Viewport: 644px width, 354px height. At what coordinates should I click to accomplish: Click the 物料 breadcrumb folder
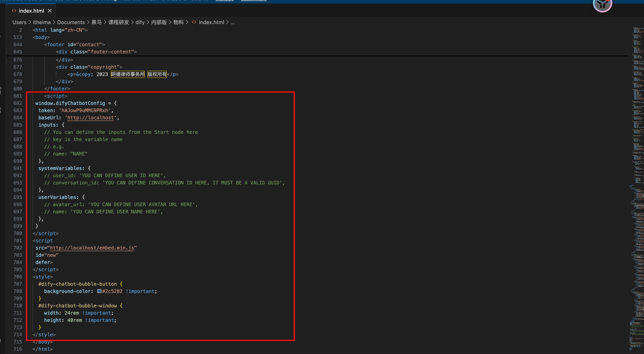tap(178, 22)
